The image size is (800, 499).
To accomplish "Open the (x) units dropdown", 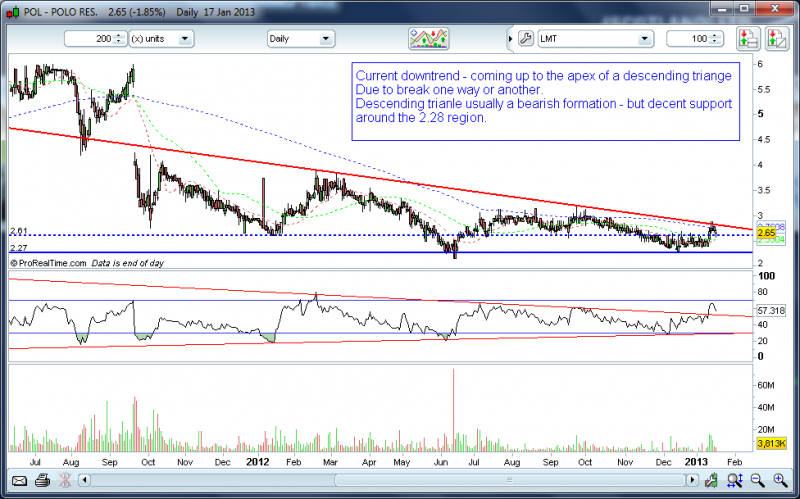I will click(160, 40).
